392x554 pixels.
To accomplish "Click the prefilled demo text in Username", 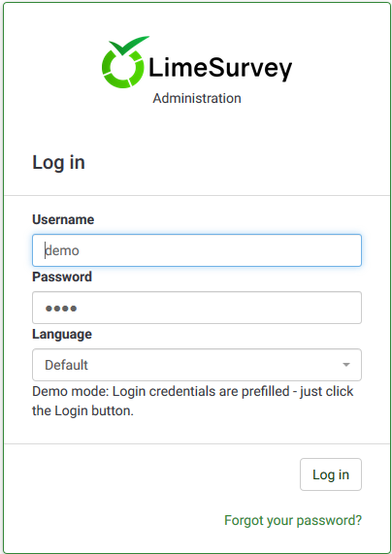I will point(62,250).
